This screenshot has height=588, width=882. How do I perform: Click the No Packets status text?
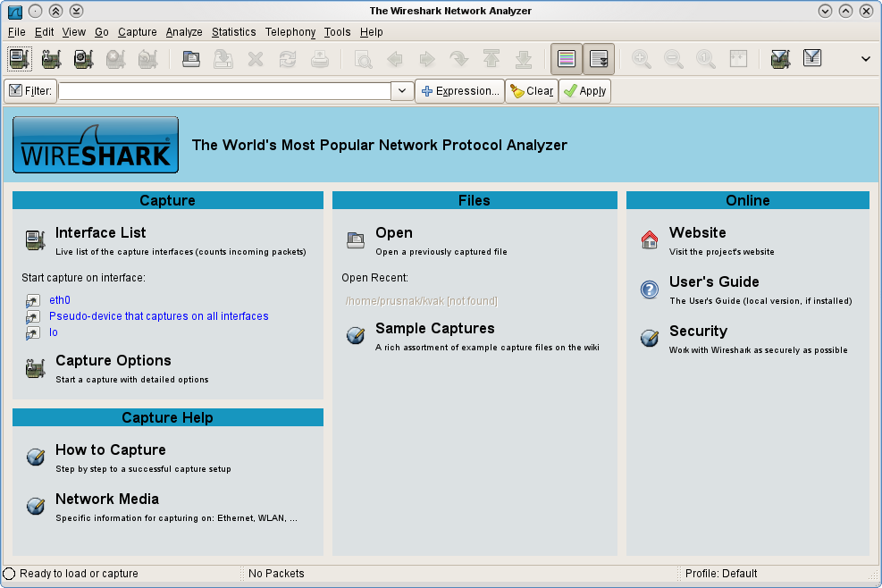pyautogui.click(x=276, y=574)
